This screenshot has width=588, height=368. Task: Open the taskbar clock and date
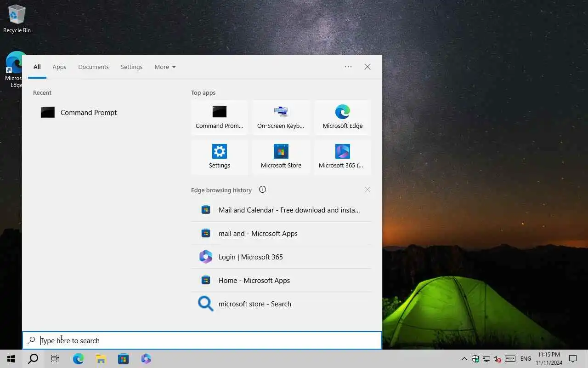(x=548, y=359)
